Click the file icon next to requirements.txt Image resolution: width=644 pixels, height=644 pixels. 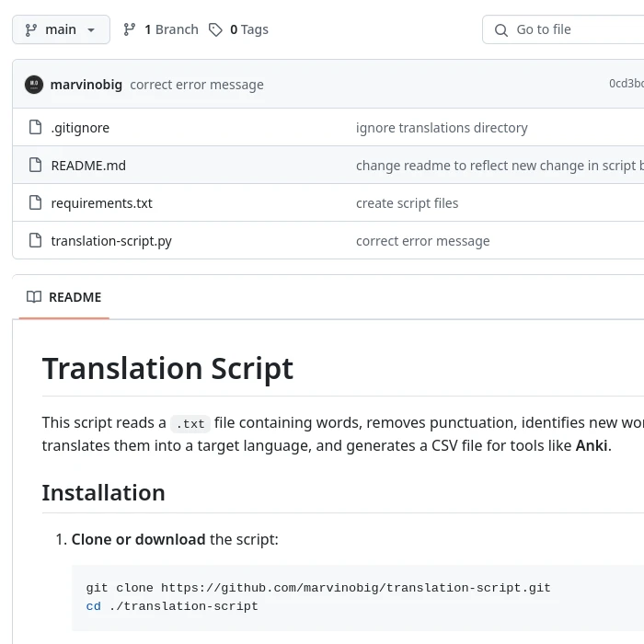(35, 203)
